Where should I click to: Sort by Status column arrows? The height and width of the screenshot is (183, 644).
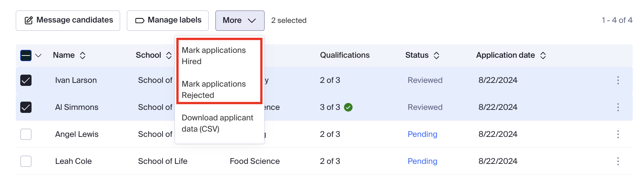point(436,55)
